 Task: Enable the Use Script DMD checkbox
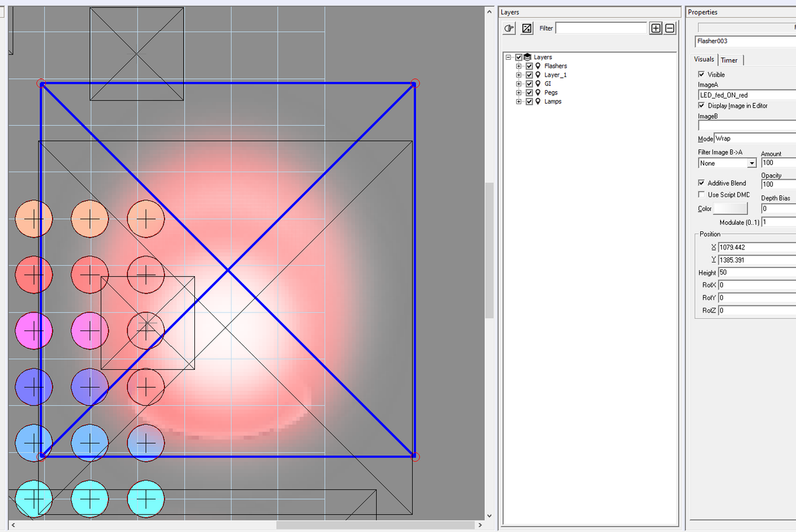(701, 194)
